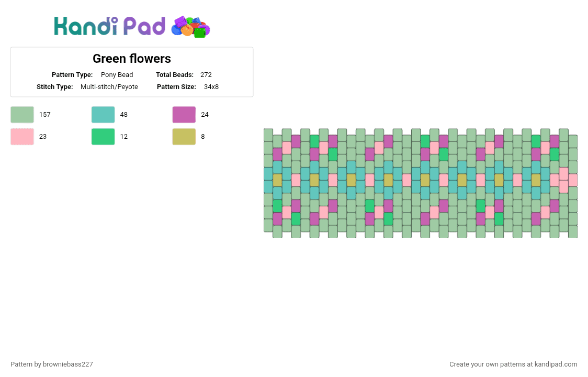
Task: Select the olive yellow swatch with count 8
Action: [x=184, y=137]
